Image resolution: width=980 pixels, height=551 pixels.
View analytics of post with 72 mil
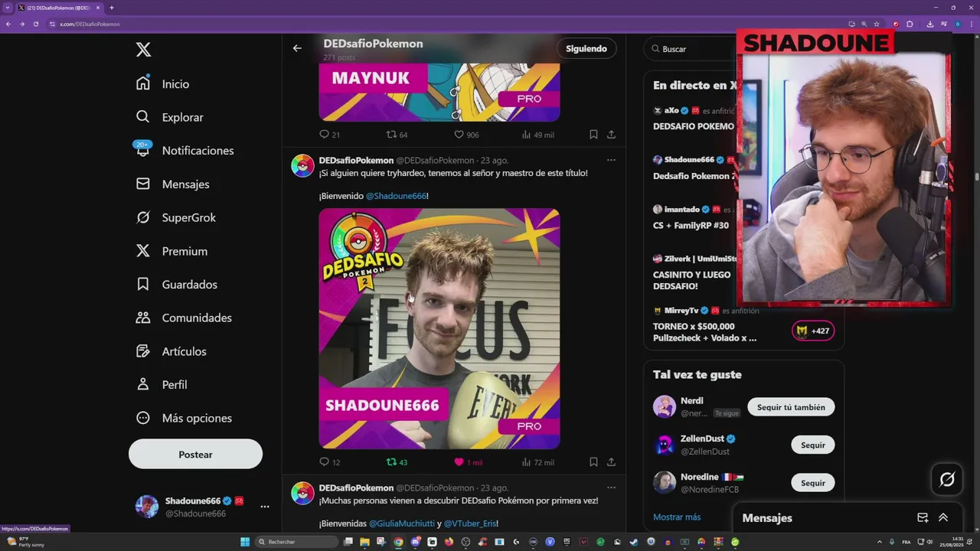point(537,462)
